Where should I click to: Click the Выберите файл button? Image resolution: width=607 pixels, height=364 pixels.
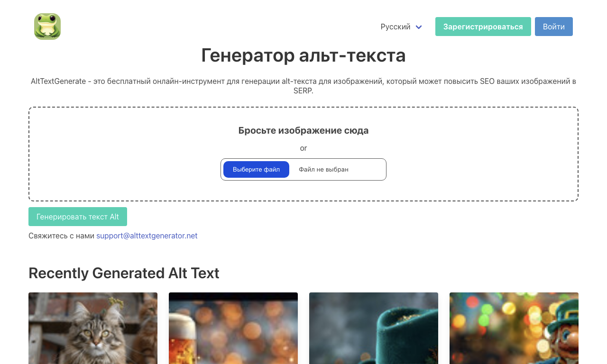[256, 169]
